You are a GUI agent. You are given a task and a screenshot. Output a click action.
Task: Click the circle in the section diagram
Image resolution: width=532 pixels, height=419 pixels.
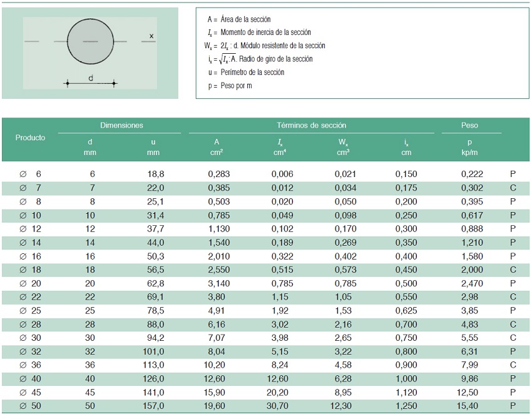(91, 41)
